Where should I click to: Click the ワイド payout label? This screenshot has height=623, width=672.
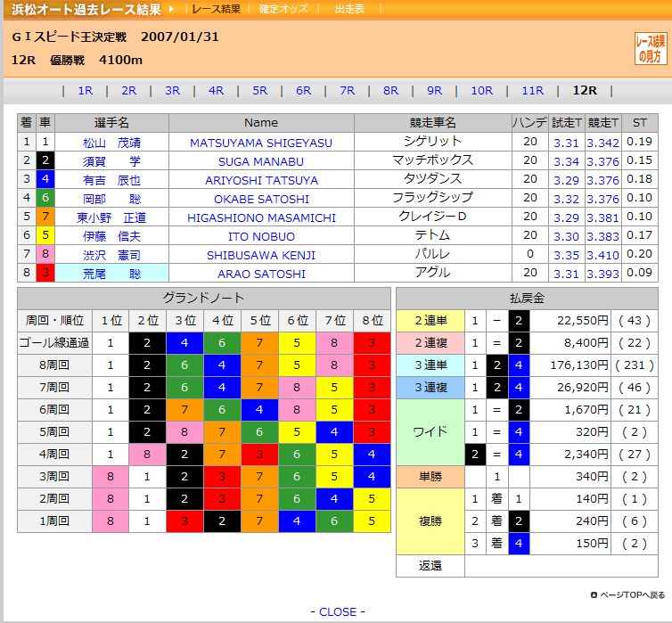(x=430, y=432)
